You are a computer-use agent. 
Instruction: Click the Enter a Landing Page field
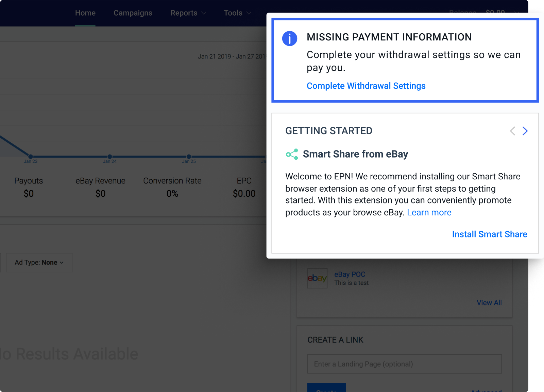point(404,364)
